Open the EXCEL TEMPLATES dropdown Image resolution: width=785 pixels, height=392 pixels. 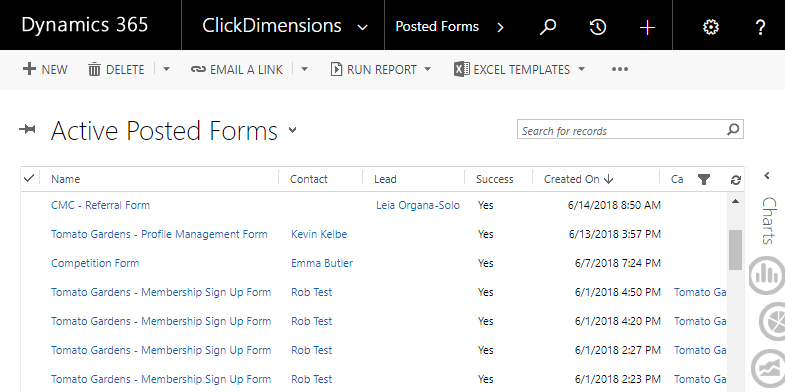coord(581,69)
